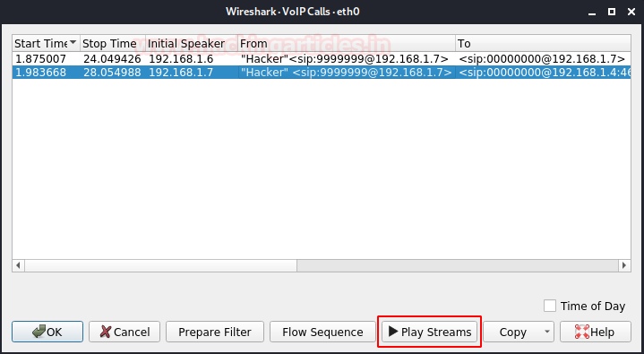Select the call starting at 1.875007
Image resolution: width=644 pixels, height=354 pixels.
[x=322, y=58]
